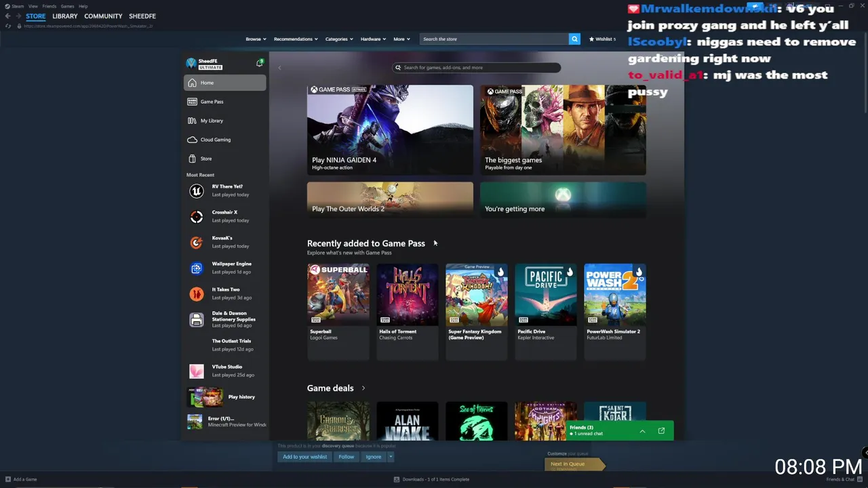Select Home in Xbox sidebar
This screenshot has width=868, height=488.
pyautogui.click(x=224, y=83)
